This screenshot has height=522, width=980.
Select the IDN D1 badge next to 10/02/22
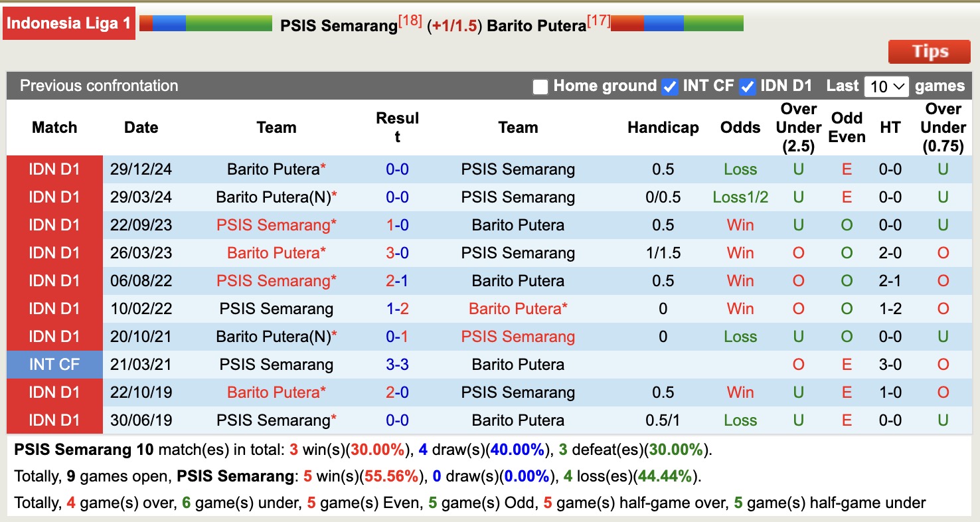tap(54, 308)
